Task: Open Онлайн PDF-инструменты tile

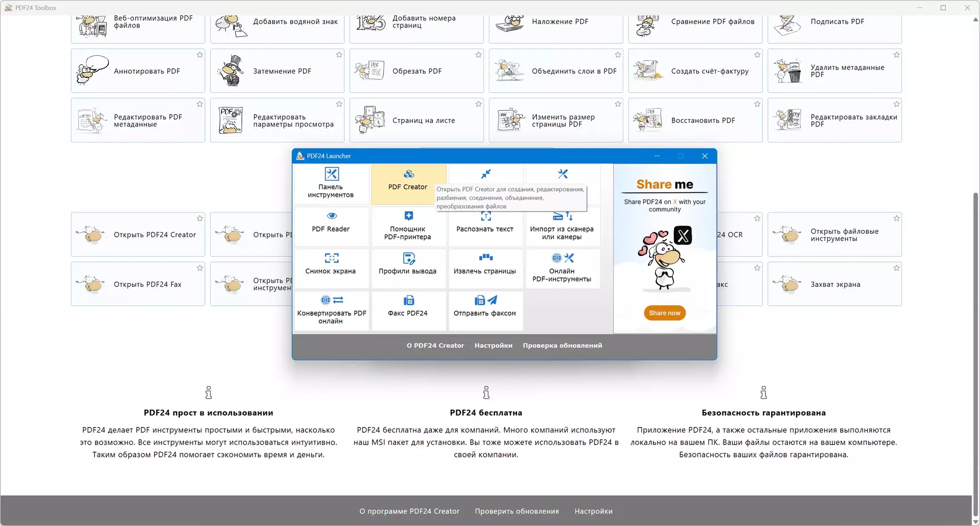Action: pyautogui.click(x=563, y=268)
